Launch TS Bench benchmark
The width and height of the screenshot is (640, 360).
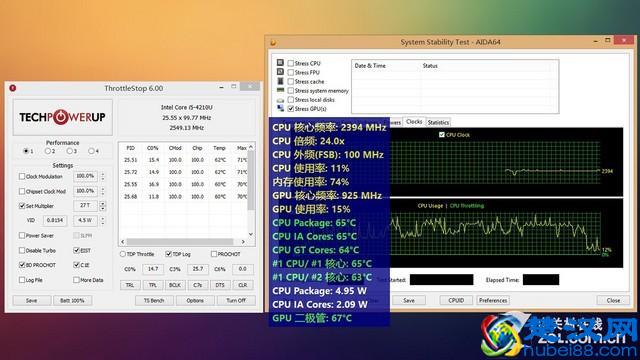154,300
